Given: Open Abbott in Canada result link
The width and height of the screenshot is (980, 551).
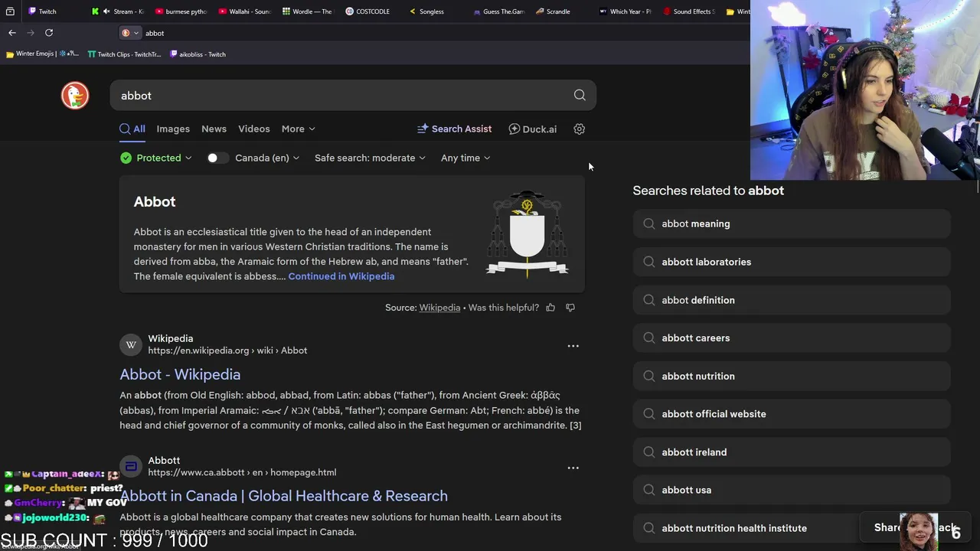Looking at the screenshot, I should tap(283, 496).
